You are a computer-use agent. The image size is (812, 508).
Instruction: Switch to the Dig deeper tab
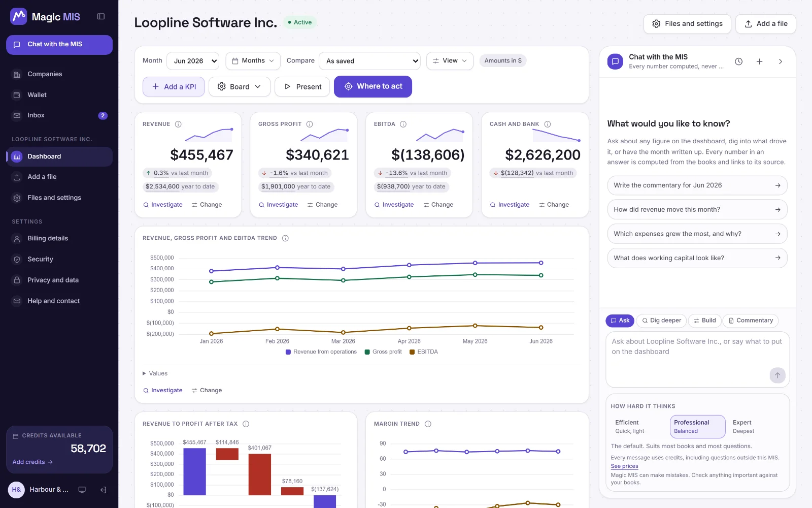(x=661, y=321)
